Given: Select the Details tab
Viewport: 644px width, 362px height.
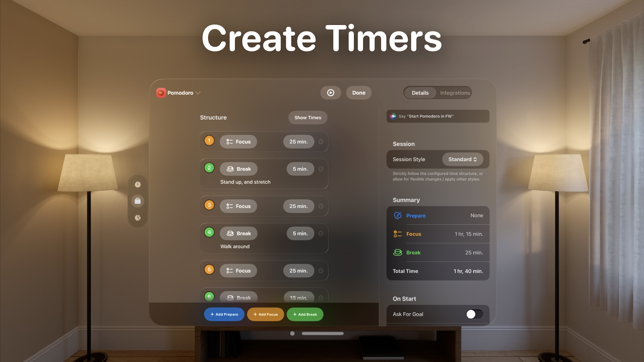Looking at the screenshot, I should pos(419,93).
